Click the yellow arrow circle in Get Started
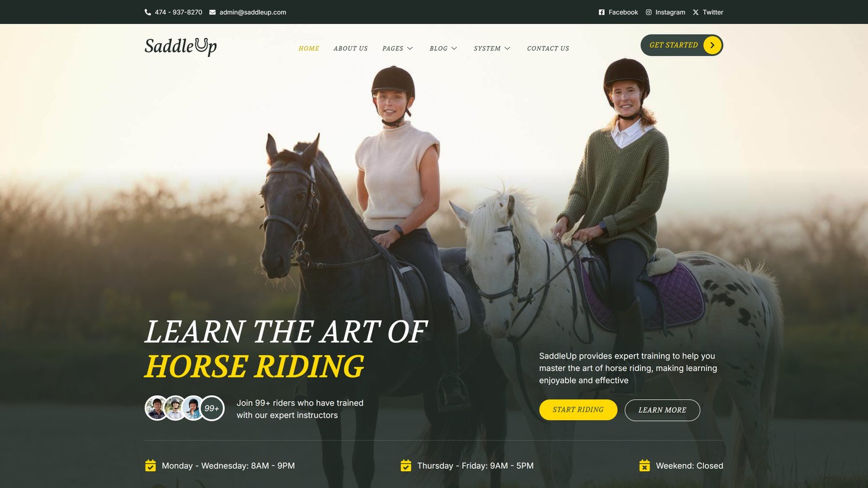This screenshot has width=868, height=488. 712,45
